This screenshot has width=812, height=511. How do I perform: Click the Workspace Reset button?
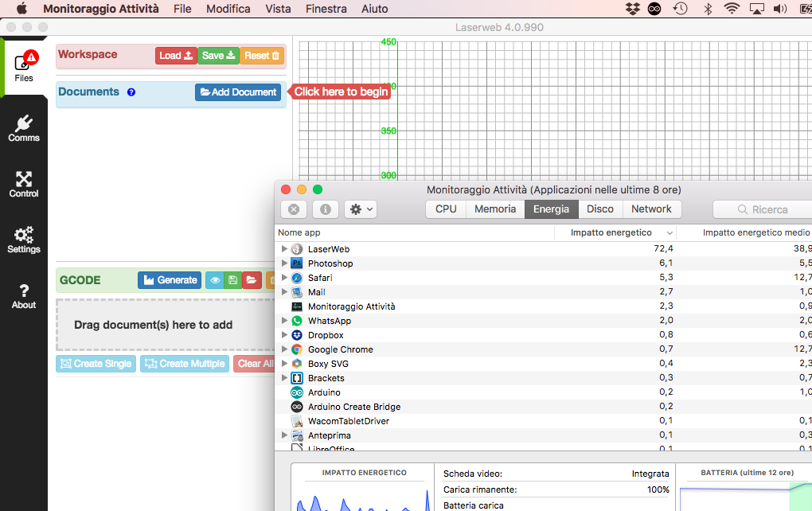click(262, 56)
